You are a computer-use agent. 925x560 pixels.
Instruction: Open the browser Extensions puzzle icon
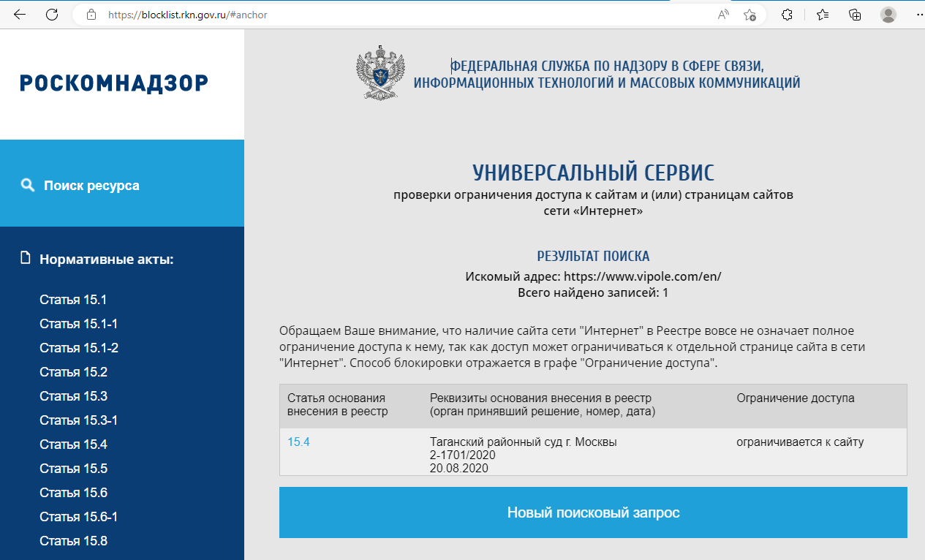tap(788, 14)
